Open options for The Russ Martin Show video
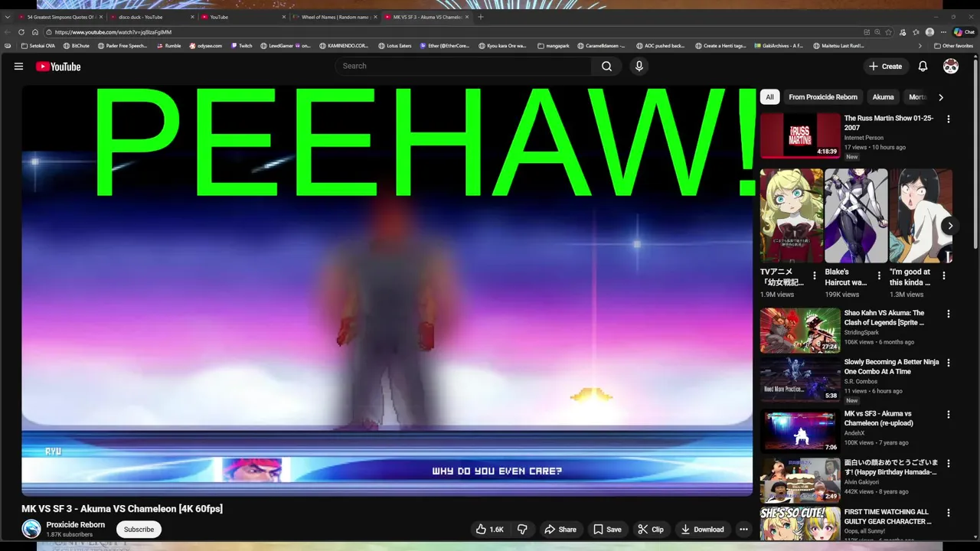Viewport: 980px width, 551px height. (948, 119)
